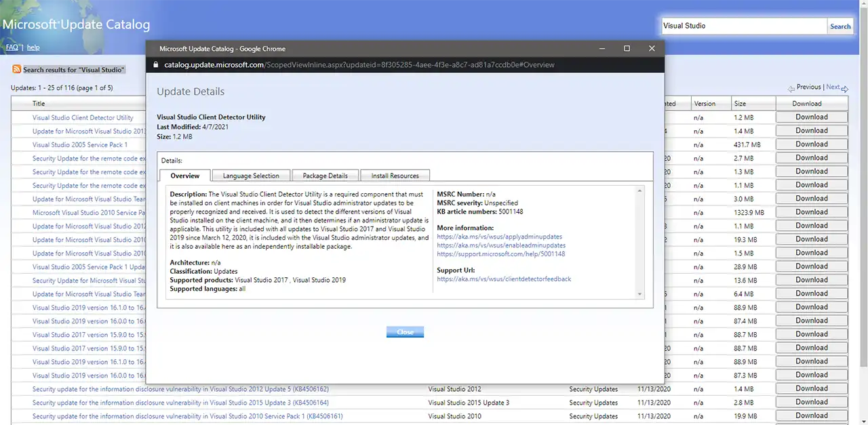Click the Visual Studio 2012 product cell

454,389
